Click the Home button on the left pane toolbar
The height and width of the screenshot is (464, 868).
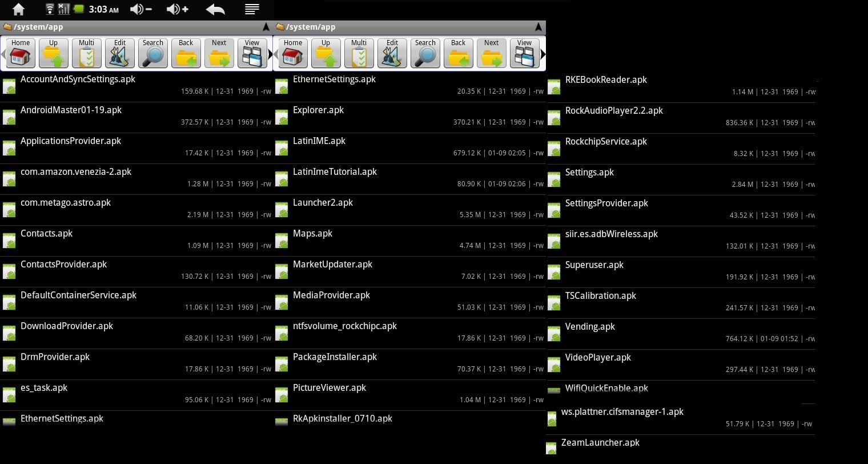[21, 53]
